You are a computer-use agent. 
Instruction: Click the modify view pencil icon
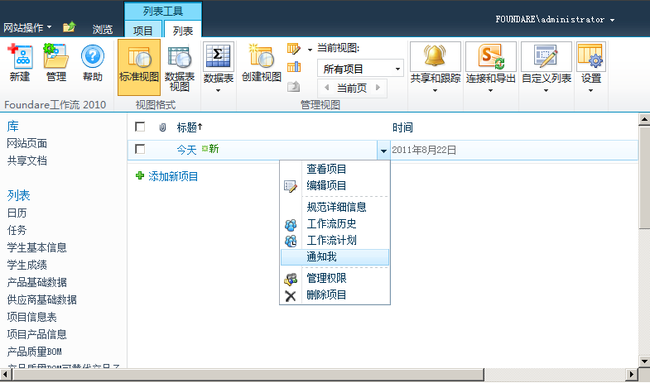(x=293, y=49)
